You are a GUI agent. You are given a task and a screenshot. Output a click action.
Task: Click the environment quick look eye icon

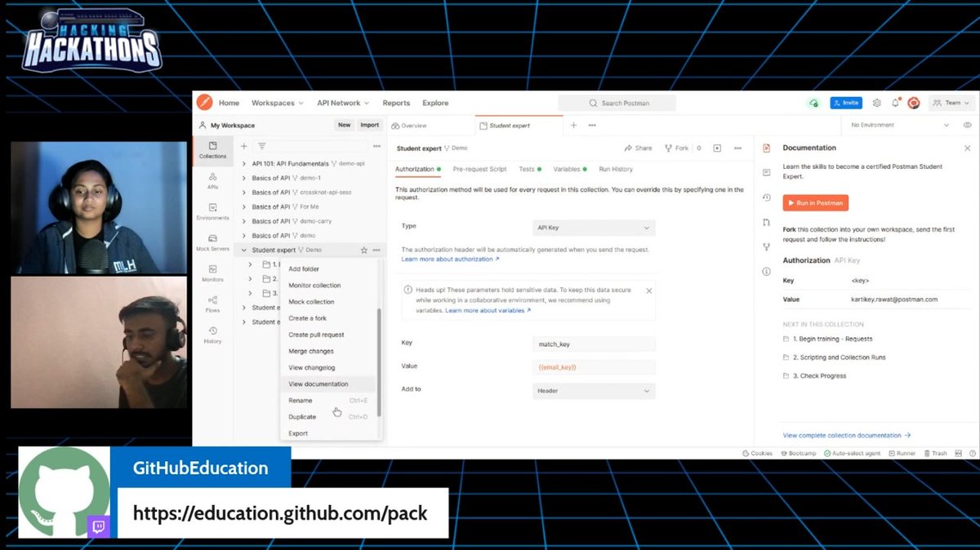pos(967,126)
